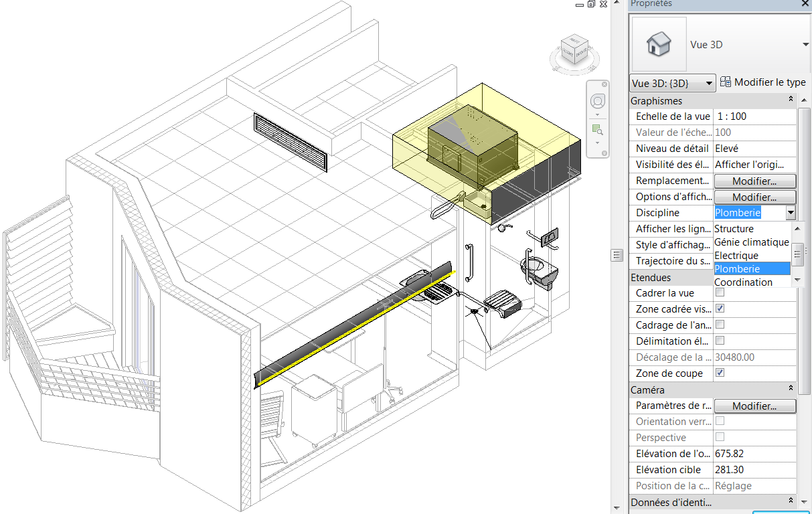Viewport: 812px width, 514px height.
Task: Toggle the Perspective checkbox
Action: pyautogui.click(x=720, y=437)
